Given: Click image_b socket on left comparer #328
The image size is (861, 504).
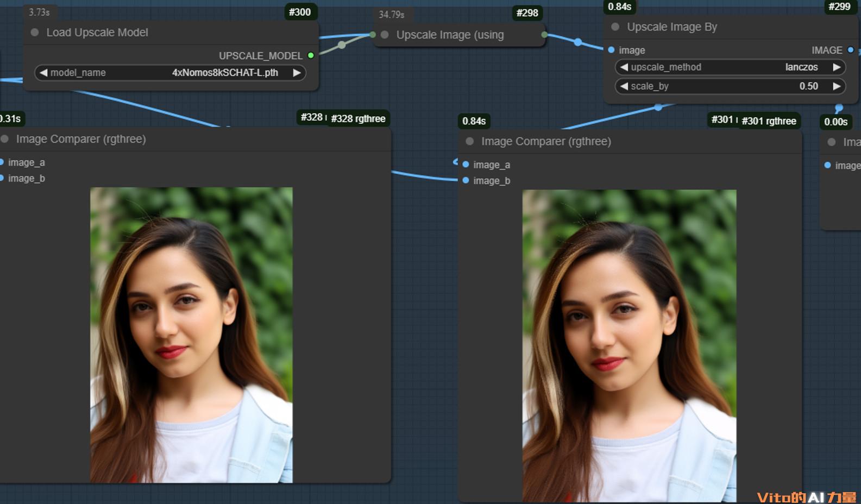Looking at the screenshot, I should click(x=2, y=178).
